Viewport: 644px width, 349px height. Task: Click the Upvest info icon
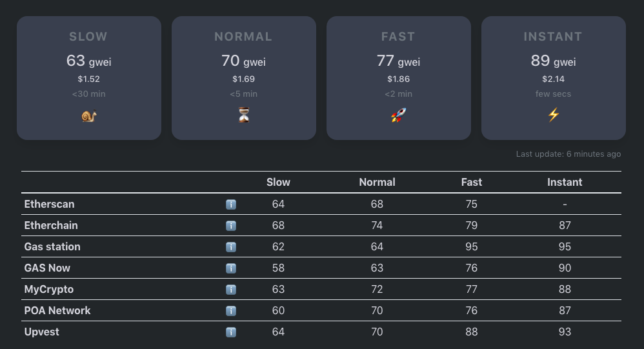pos(231,332)
